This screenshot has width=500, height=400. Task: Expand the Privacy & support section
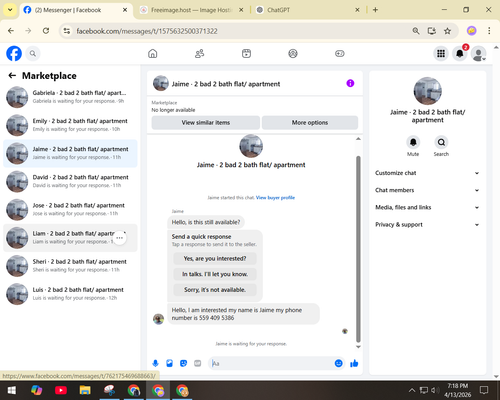pos(427,225)
